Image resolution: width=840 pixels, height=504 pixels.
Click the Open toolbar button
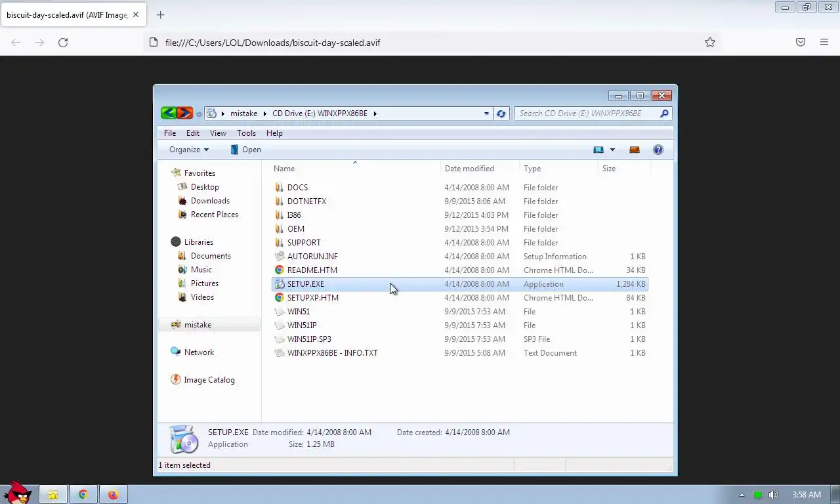245,150
